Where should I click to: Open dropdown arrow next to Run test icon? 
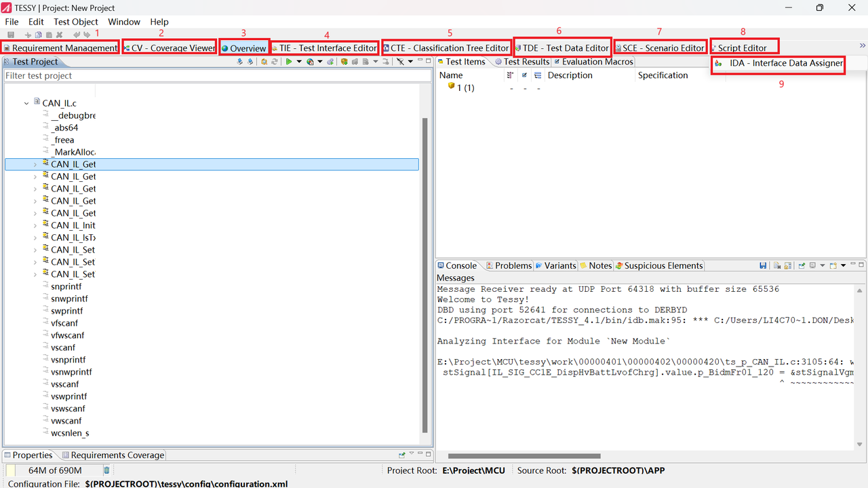[x=299, y=62]
